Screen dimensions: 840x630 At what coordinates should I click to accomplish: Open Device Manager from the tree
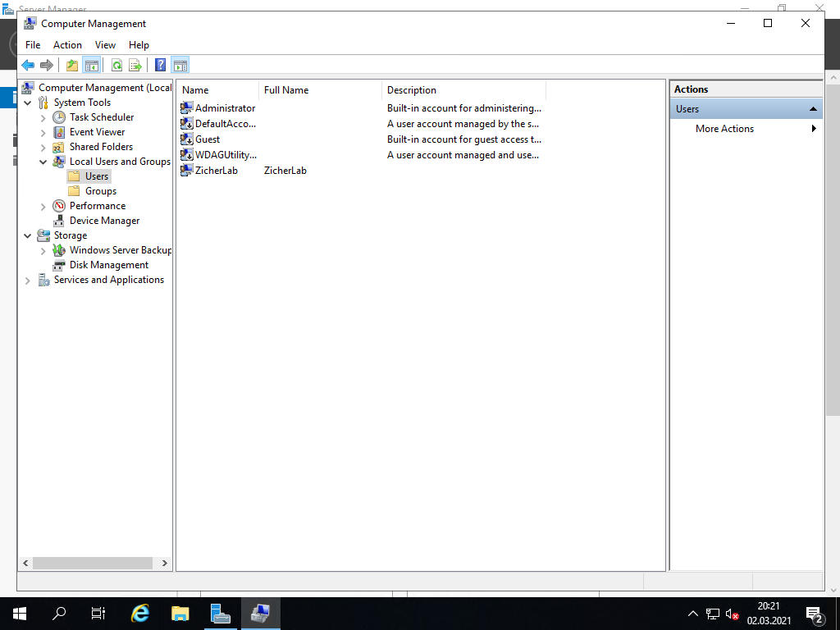click(104, 221)
